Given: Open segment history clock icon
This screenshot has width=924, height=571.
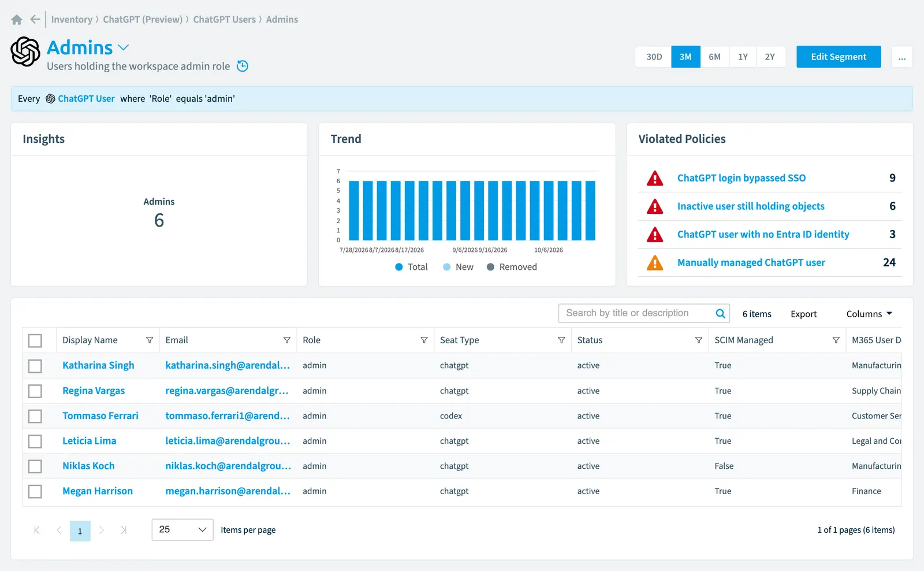Looking at the screenshot, I should (243, 66).
